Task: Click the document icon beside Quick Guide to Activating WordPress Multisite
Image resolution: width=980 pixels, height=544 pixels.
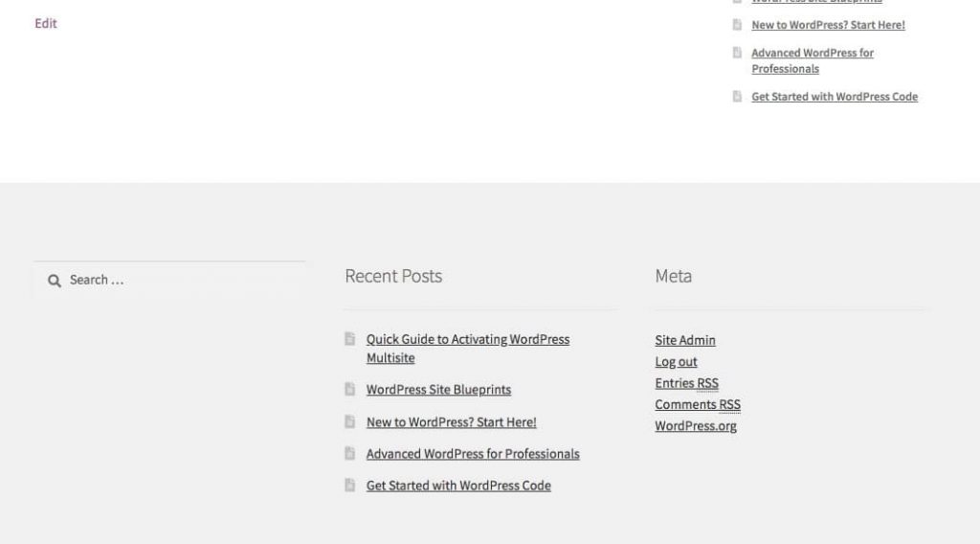Action: coord(350,339)
